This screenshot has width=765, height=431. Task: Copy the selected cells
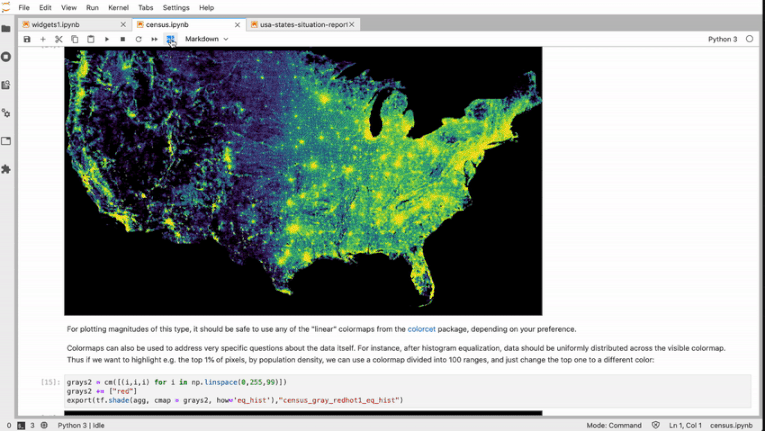tap(75, 39)
